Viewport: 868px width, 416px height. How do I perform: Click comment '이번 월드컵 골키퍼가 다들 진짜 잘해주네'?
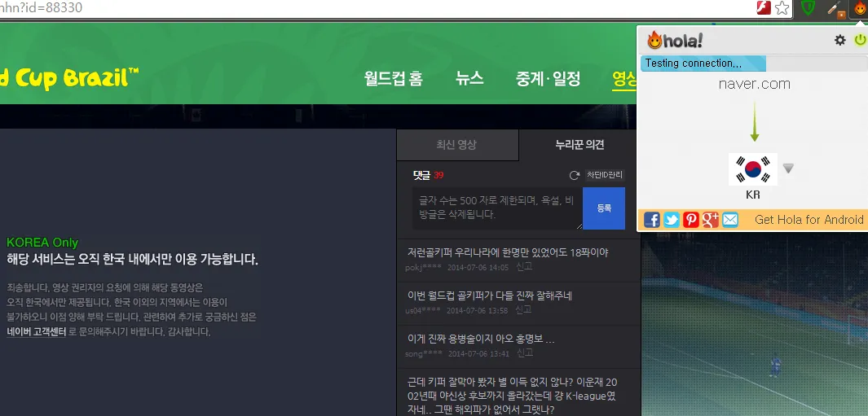pyautogui.click(x=489, y=296)
